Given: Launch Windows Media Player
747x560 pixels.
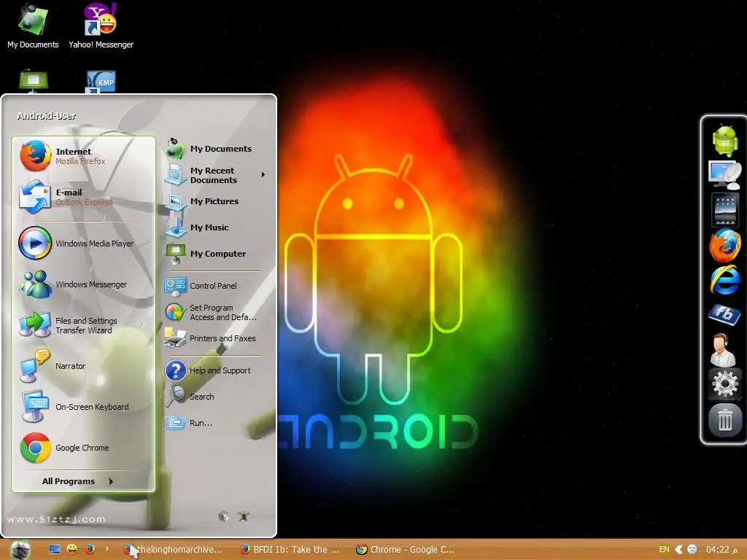Looking at the screenshot, I should 83,244.
